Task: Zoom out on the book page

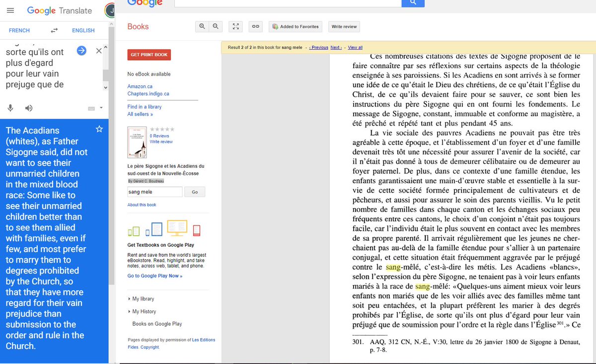Action: [215, 26]
